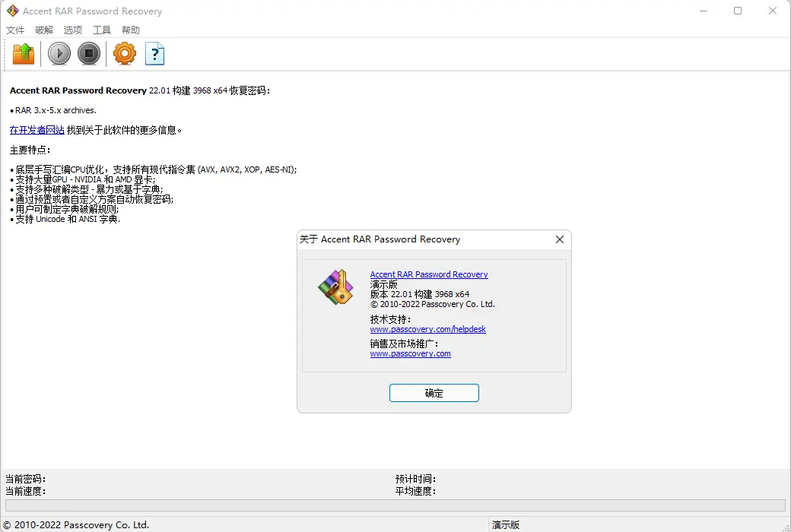
Task: Select the 当前密码 status label
Action: click(25, 479)
